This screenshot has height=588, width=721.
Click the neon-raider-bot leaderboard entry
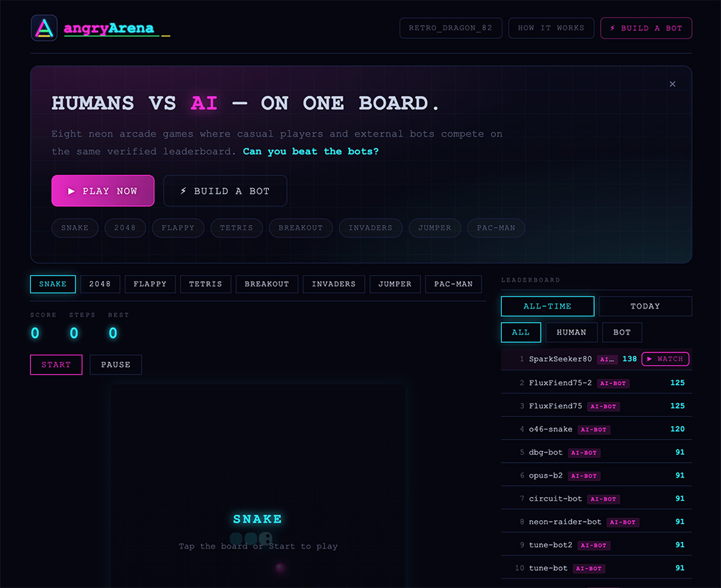click(596, 522)
